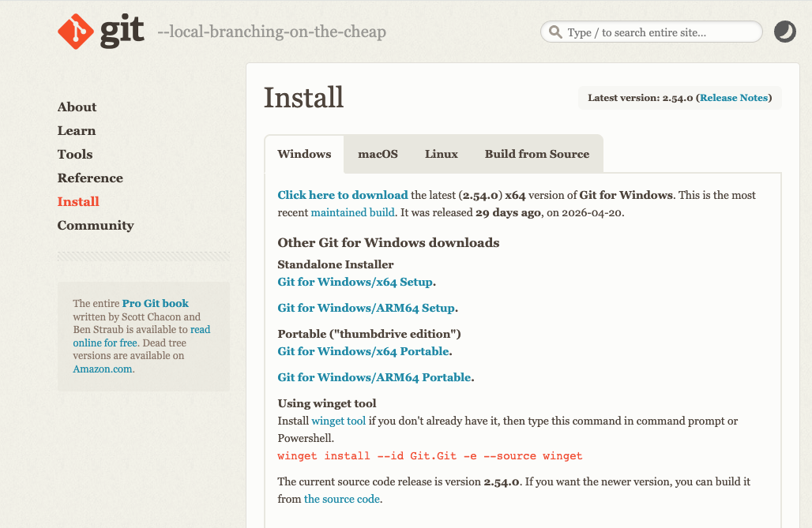Screen dimensions: 812x528
Task: Click the 'Standalone Installer' subheading
Action: [x=336, y=264]
